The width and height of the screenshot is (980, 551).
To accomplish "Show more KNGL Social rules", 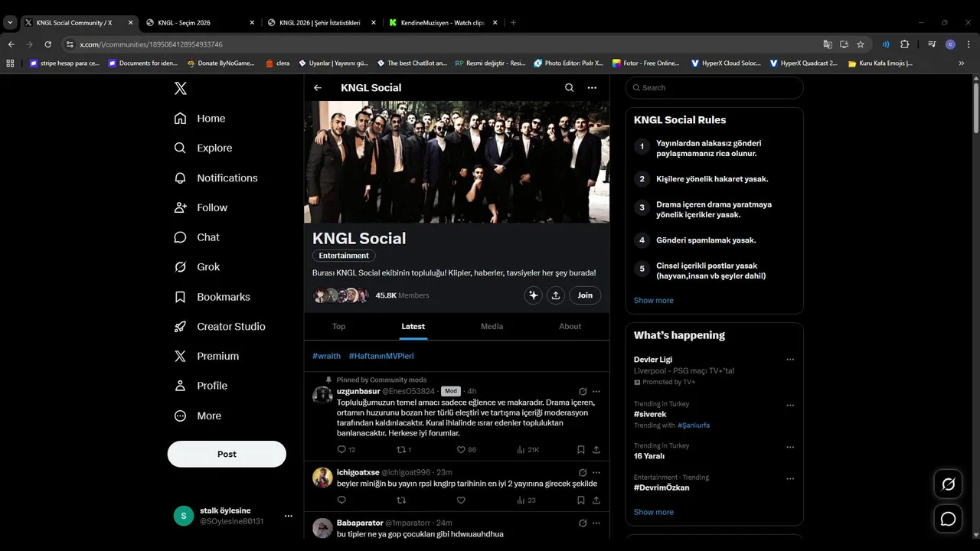I will coord(654,301).
